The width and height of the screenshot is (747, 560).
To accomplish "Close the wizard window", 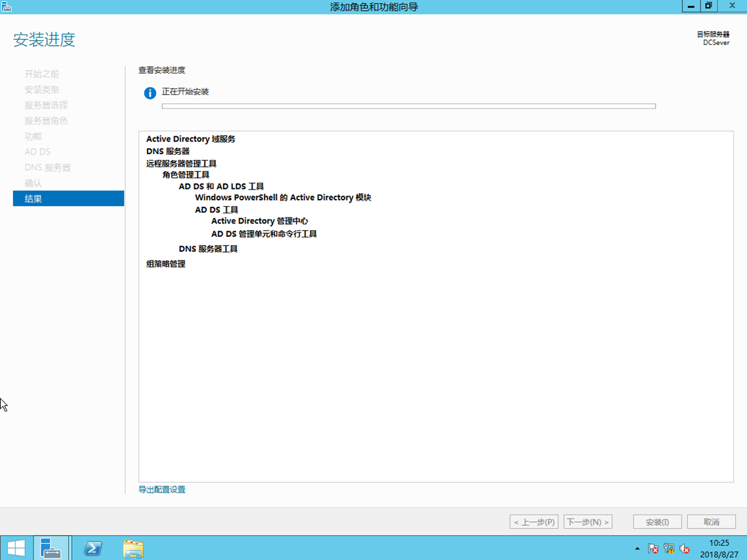I will coord(732,6).
